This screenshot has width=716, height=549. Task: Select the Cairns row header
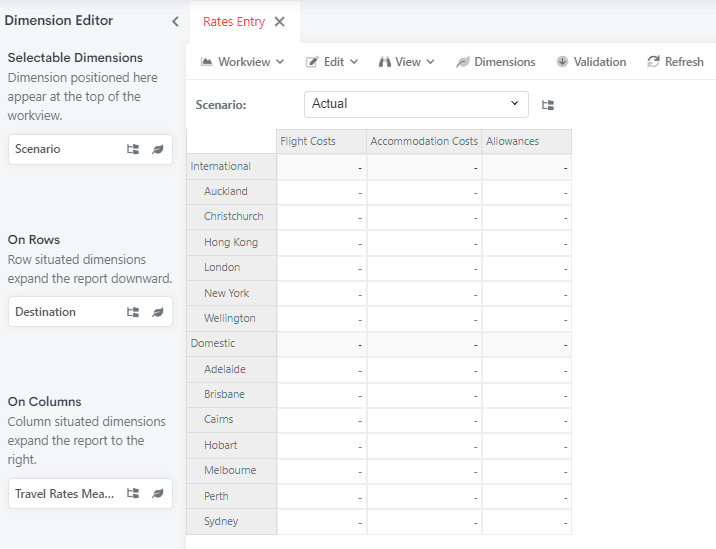(232, 419)
